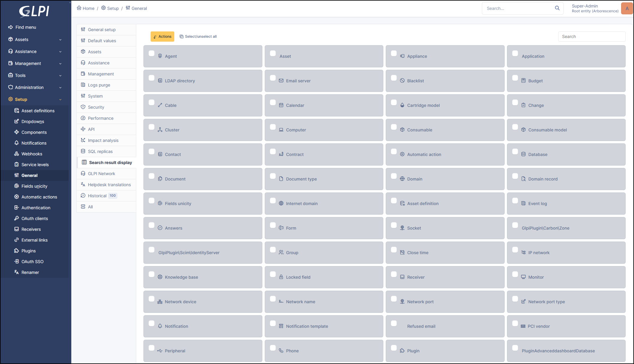Click the search magnifier icon in header
The image size is (634, 364).
tap(557, 8)
